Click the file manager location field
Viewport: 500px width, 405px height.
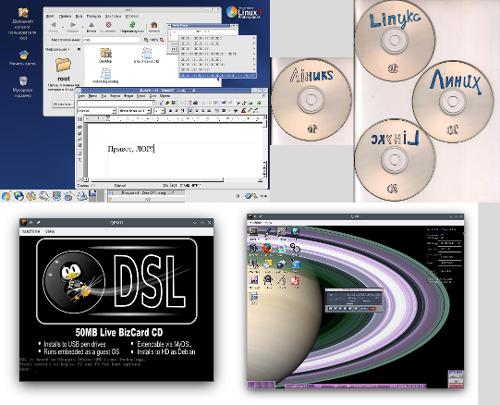(x=111, y=40)
